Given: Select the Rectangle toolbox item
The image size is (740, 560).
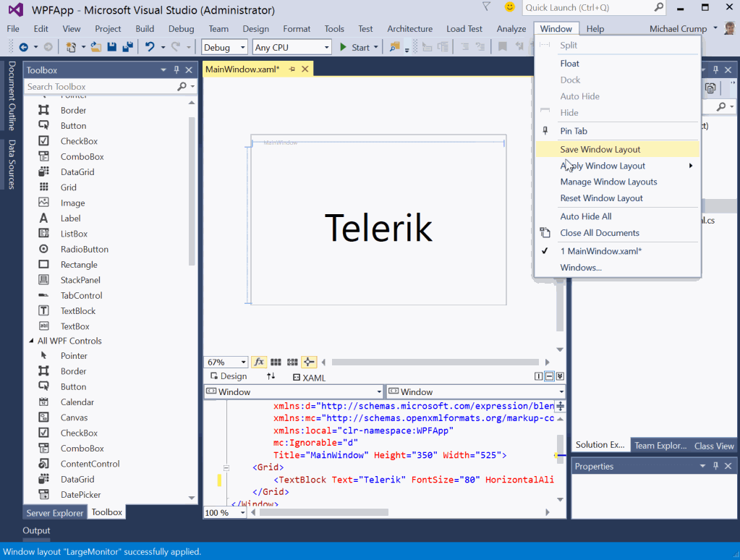Looking at the screenshot, I should 79,265.
